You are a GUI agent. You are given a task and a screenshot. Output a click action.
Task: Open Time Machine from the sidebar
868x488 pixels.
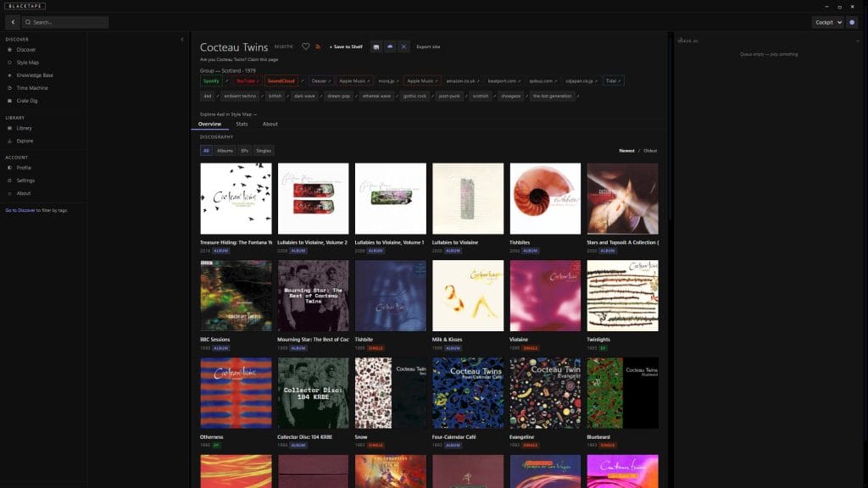click(32, 87)
